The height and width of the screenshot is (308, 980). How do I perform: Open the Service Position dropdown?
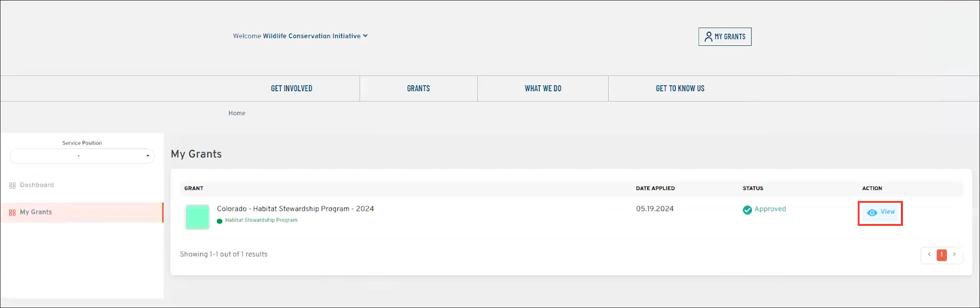tap(82, 156)
